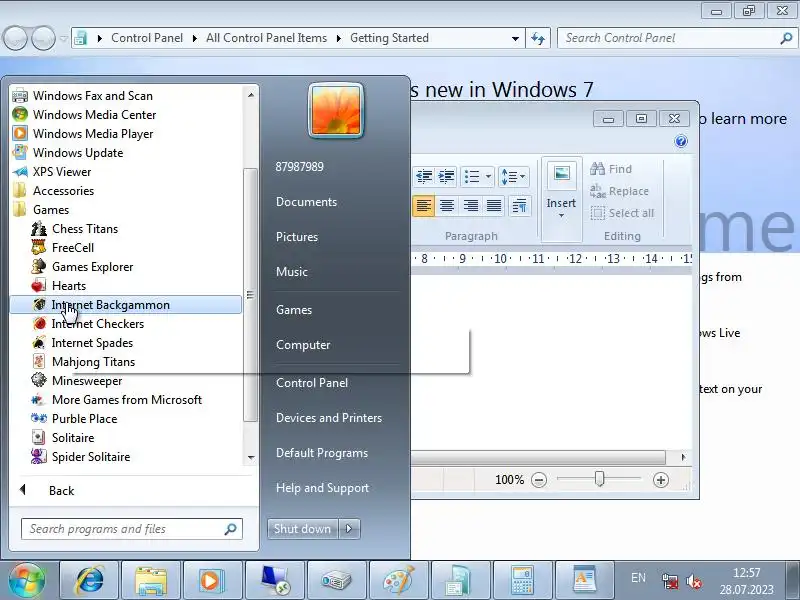Center text in WordPad paragraph group

click(x=446, y=206)
